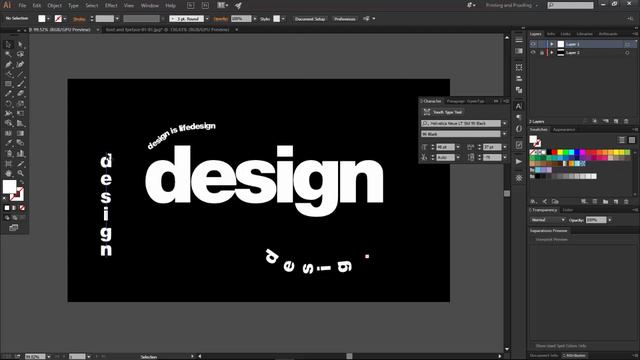Set paint mode to None below fill swatch

click(22, 208)
